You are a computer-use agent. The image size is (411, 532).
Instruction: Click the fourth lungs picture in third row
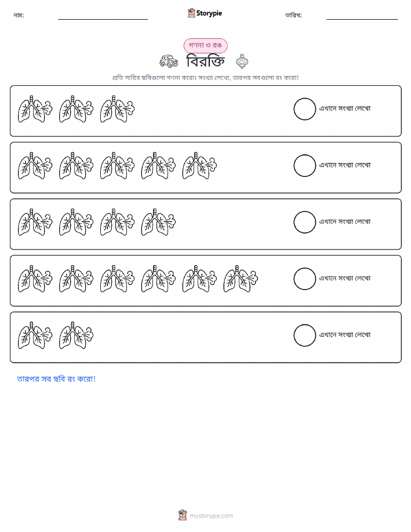click(158, 222)
